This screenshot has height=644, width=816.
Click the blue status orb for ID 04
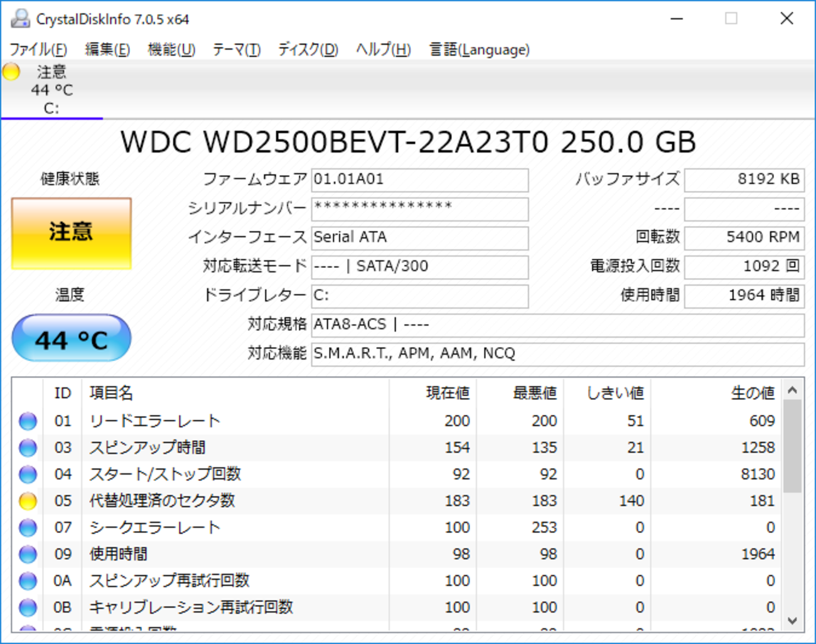(x=28, y=475)
